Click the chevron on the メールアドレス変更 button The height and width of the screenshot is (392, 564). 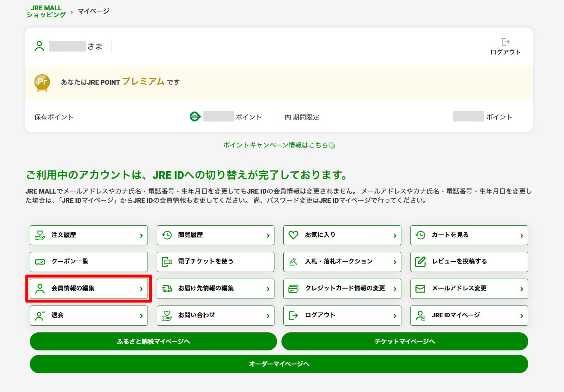click(522, 289)
